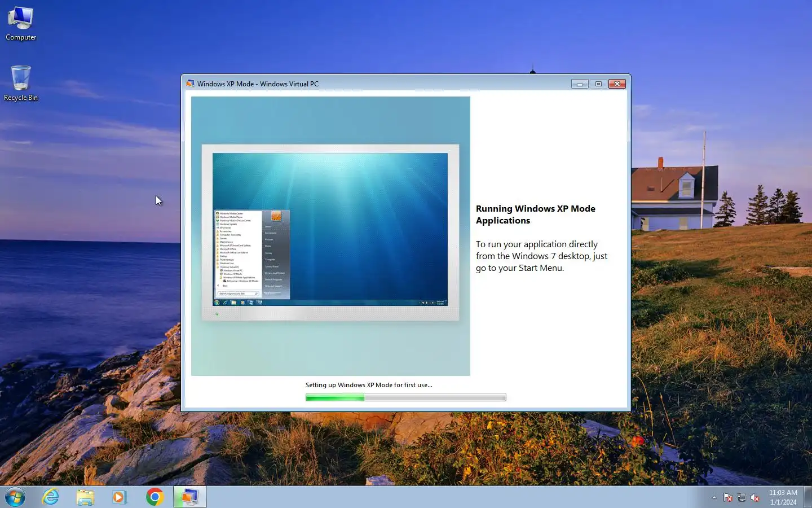The height and width of the screenshot is (508, 812).
Task: Select the Windows Virtual PC taskbar button
Action: pyautogui.click(x=189, y=497)
